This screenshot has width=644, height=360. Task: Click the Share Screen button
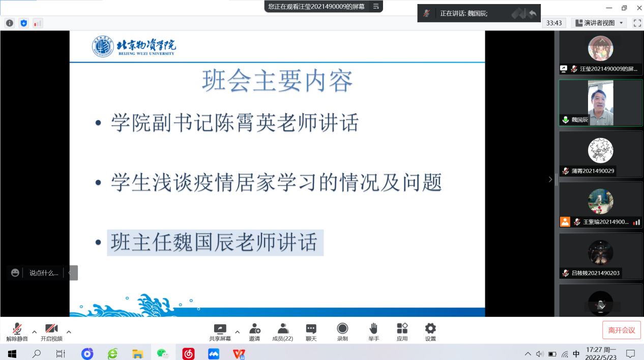(x=220, y=331)
